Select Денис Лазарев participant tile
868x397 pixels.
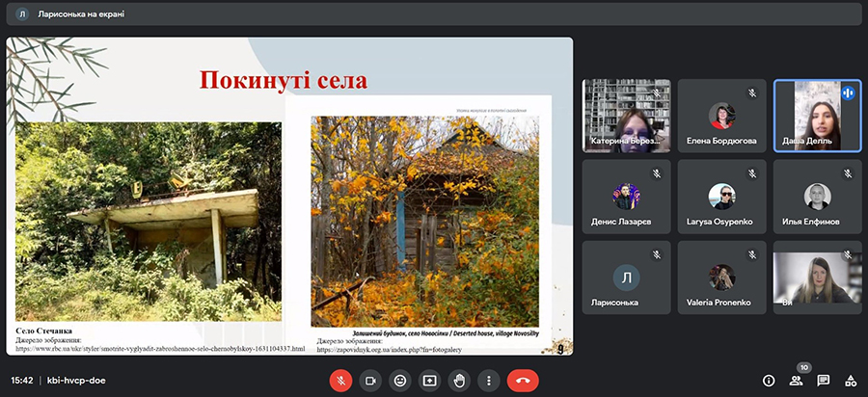coord(627,197)
